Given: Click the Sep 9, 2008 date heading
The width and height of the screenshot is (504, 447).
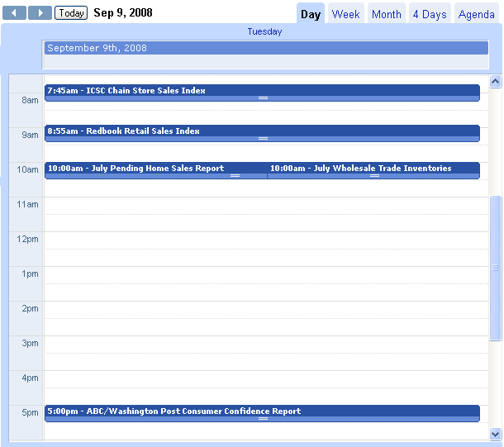Looking at the screenshot, I should click(123, 13).
